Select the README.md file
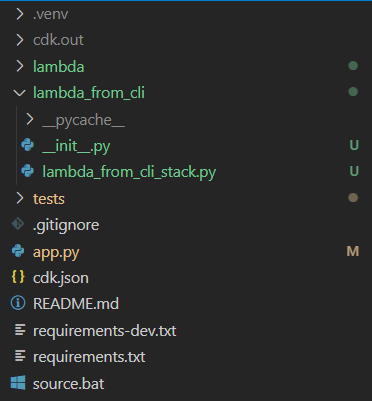 click(76, 304)
